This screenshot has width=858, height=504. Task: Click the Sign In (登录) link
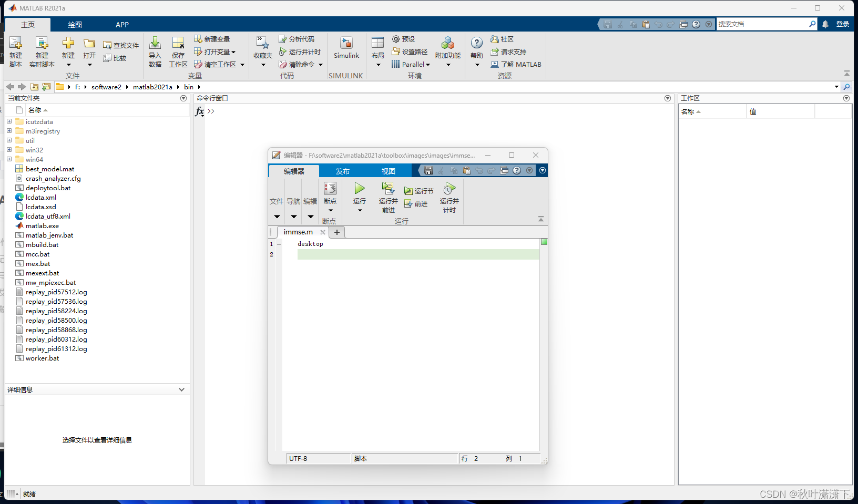coord(843,24)
